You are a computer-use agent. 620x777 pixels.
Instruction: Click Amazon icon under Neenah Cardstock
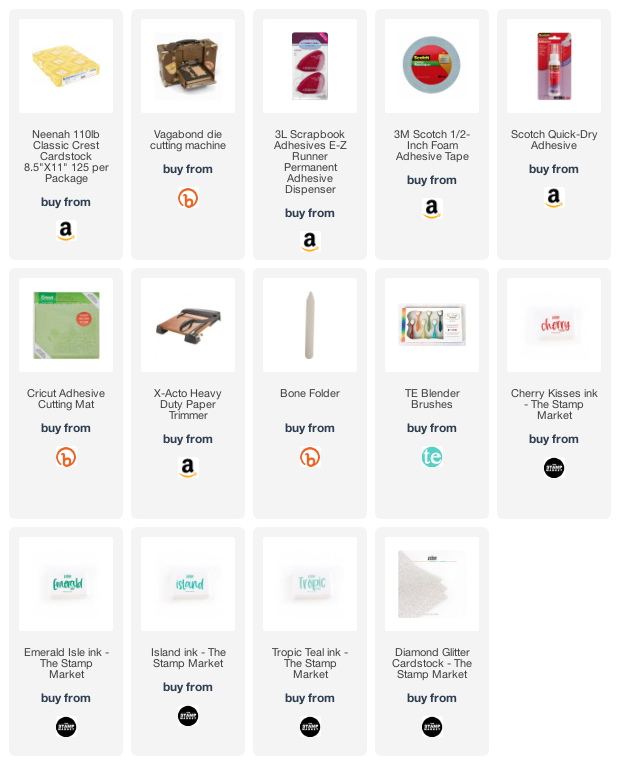(x=65, y=230)
